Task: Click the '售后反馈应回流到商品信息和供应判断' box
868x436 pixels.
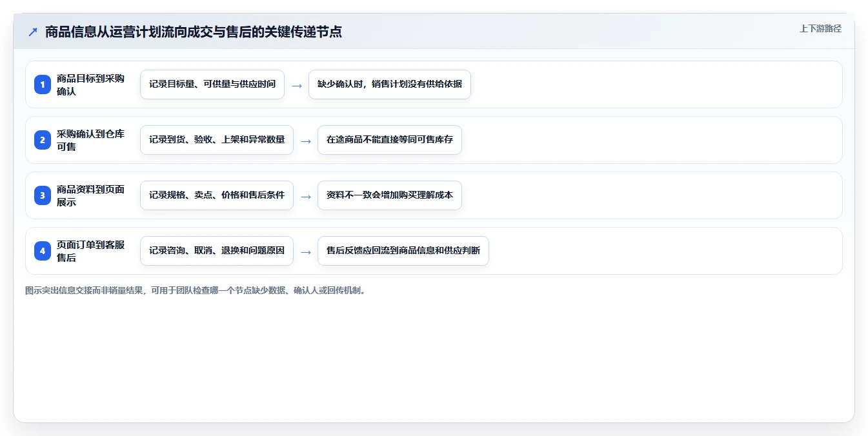Action: [x=403, y=251]
